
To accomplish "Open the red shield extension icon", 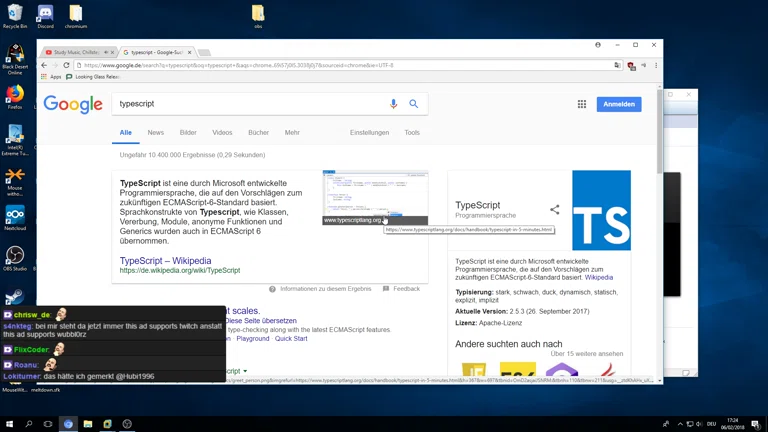I will (631, 66).
